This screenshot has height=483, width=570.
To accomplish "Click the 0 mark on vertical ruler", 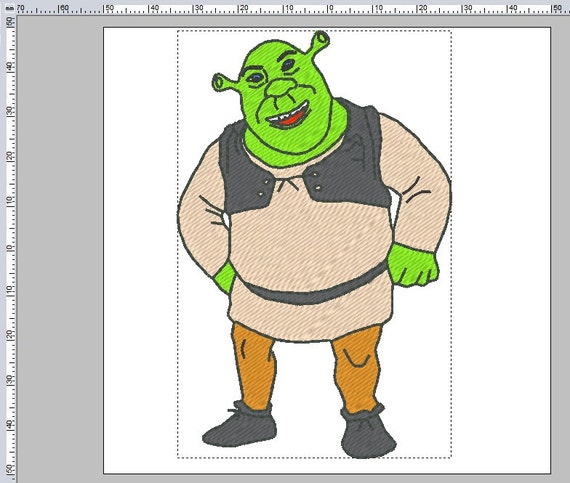I will [x=9, y=248].
